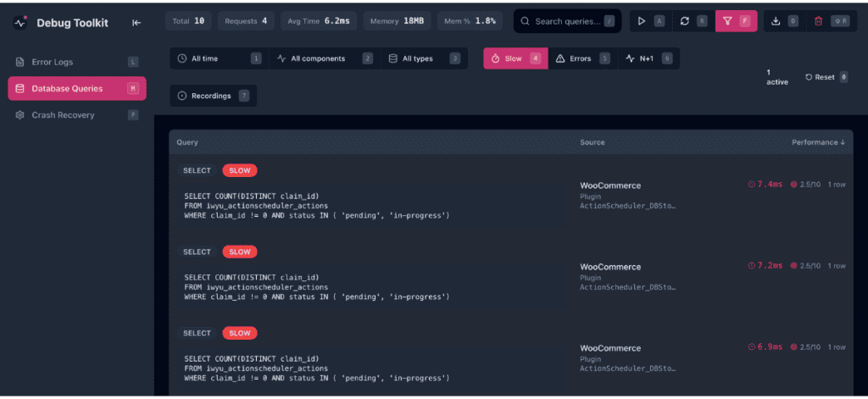Screen dimensions: 868x399
Task: Toggle the N+1 filter
Action: [648, 58]
